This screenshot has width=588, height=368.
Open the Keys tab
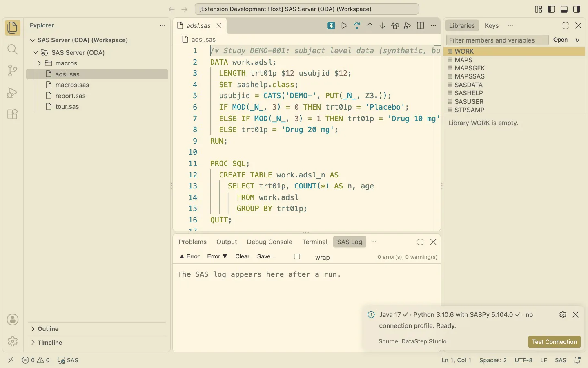pos(492,25)
